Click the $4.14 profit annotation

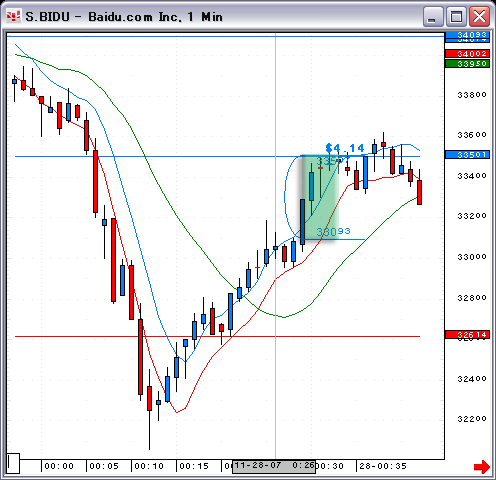pyautogui.click(x=345, y=148)
